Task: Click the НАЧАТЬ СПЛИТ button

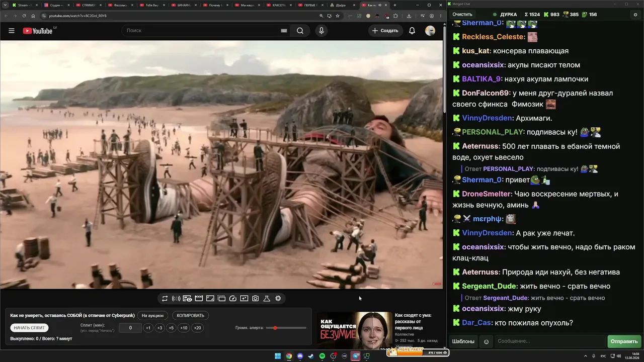Action: 29,328
